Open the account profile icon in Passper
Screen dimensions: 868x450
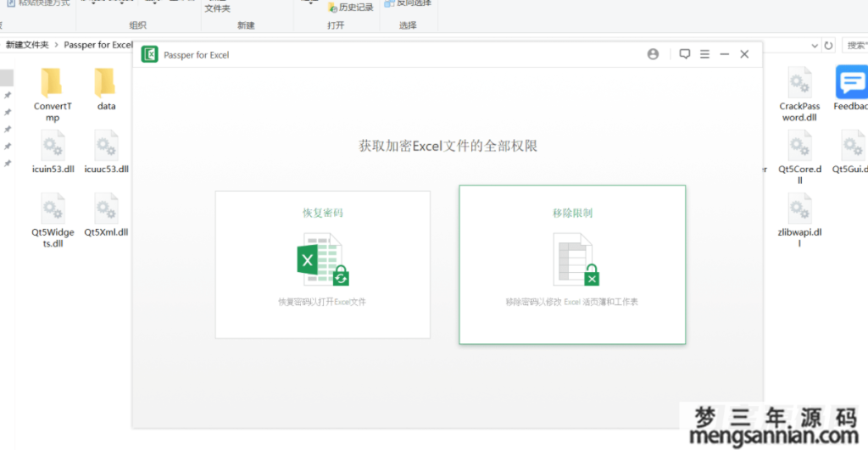[654, 54]
